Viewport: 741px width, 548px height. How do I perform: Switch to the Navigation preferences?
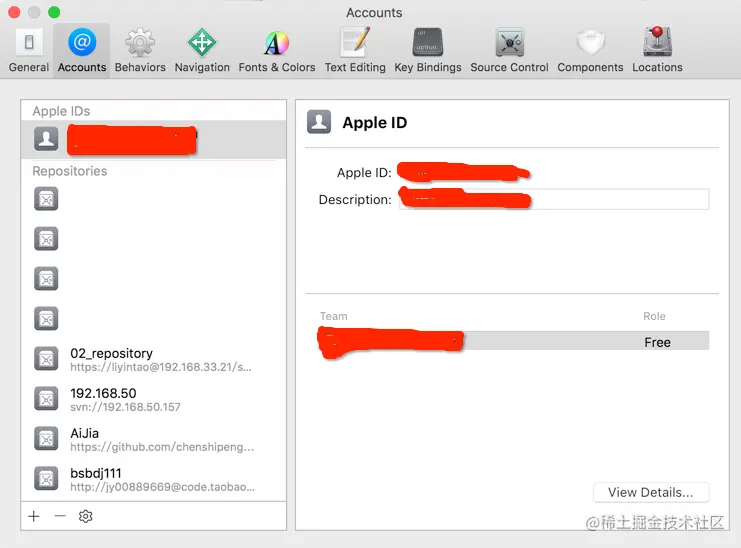(202, 51)
